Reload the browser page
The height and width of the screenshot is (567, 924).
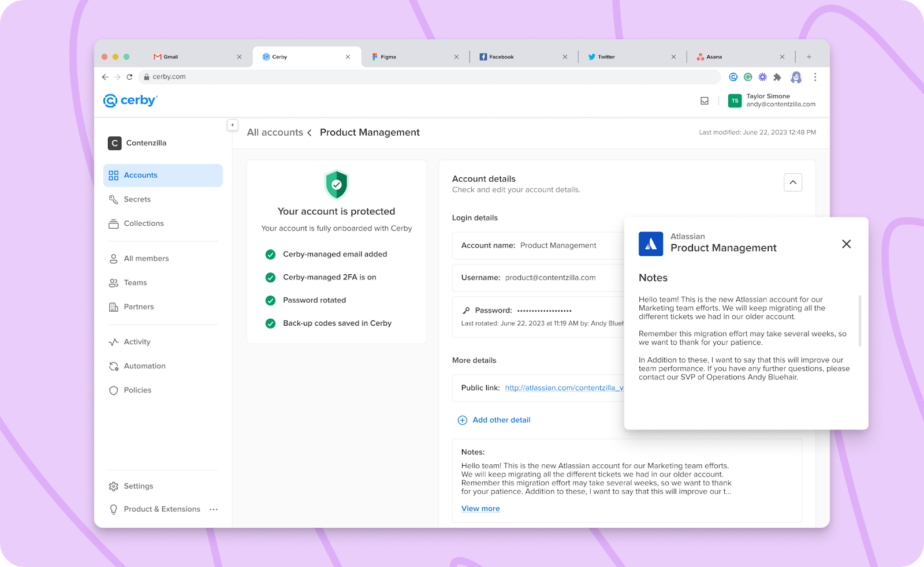(x=129, y=77)
